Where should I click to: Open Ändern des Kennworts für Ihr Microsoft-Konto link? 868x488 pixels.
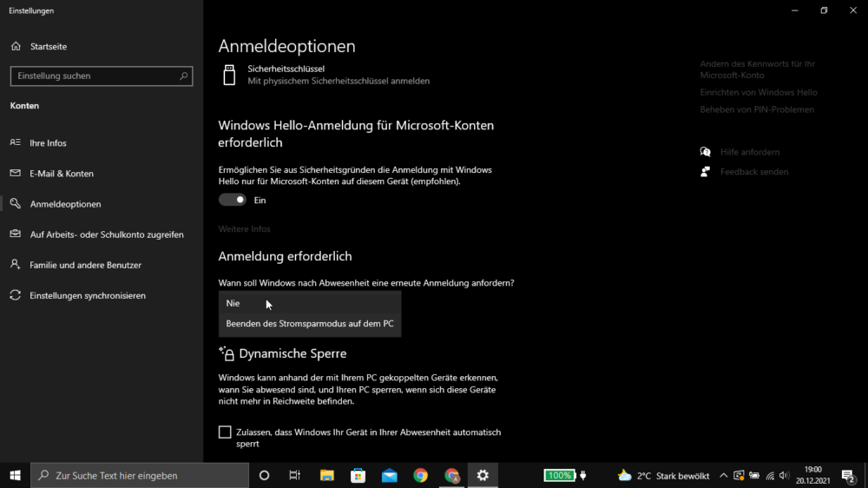pyautogui.click(x=757, y=69)
